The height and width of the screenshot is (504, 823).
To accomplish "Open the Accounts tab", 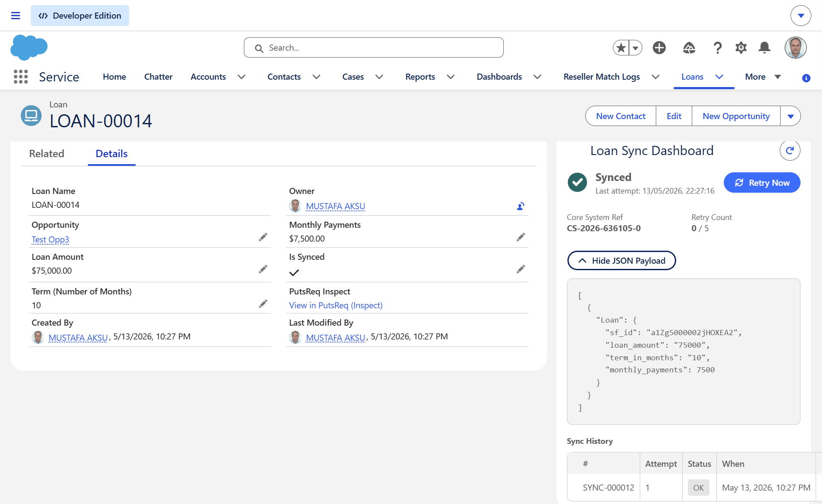I will (x=208, y=77).
